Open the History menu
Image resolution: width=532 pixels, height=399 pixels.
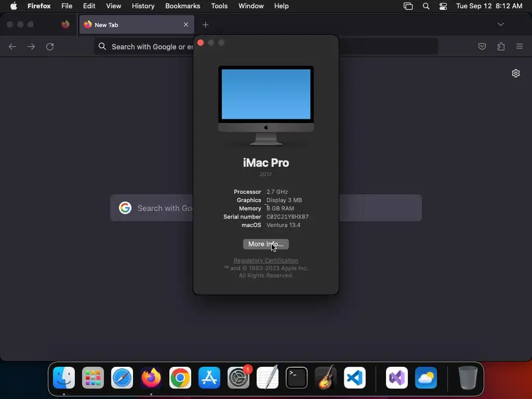(x=143, y=6)
